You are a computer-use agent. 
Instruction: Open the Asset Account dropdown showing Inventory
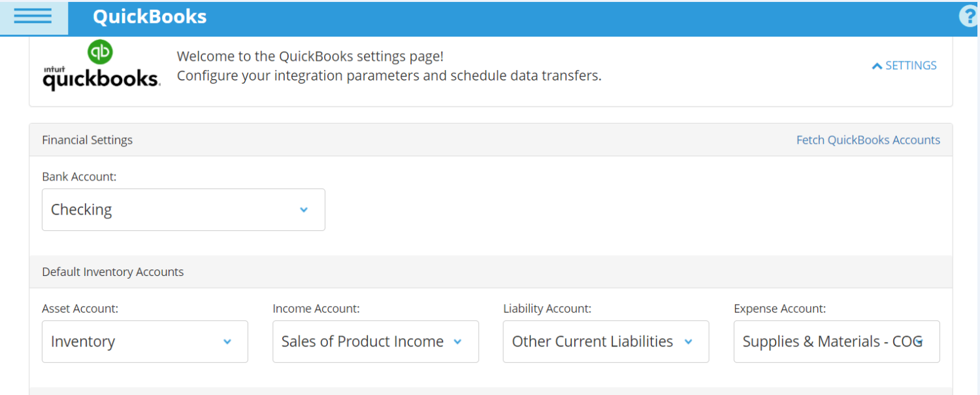(x=144, y=341)
